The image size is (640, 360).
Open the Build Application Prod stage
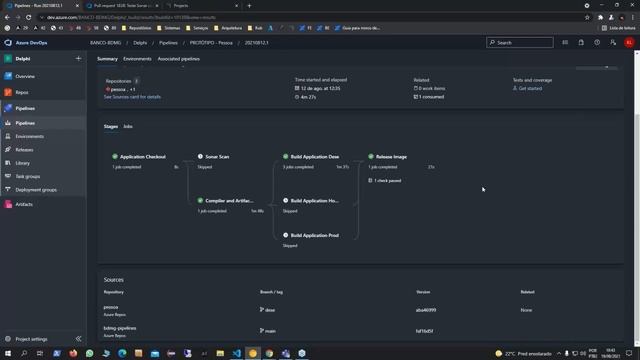pyautogui.click(x=314, y=236)
